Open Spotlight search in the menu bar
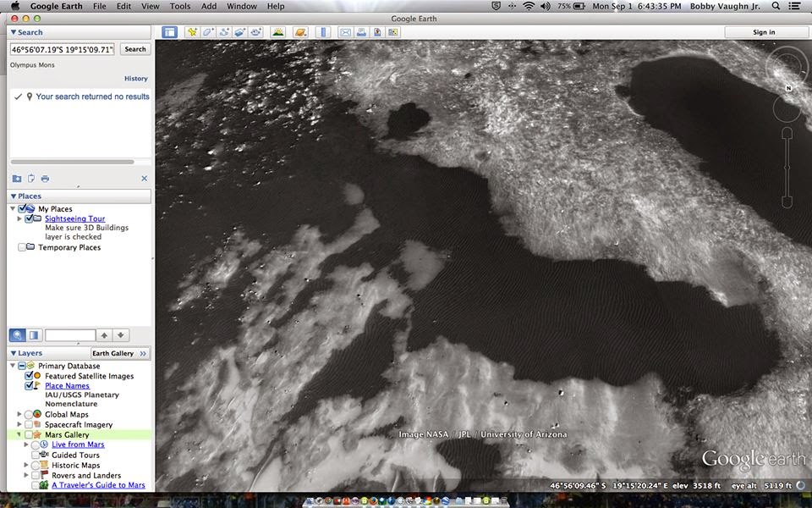Viewport: 812px width, 508px height. click(776, 6)
